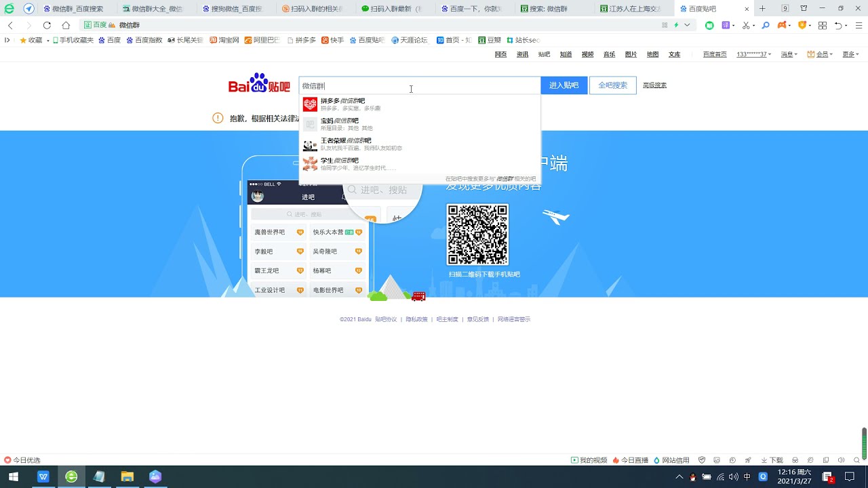Click the scissors screenshot tool icon
The height and width of the screenshot is (488, 868).
click(745, 25)
